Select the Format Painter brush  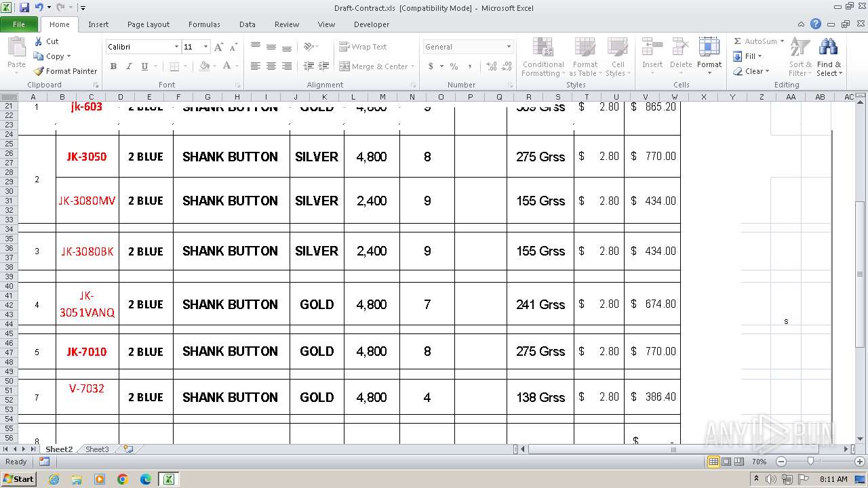tap(39, 71)
